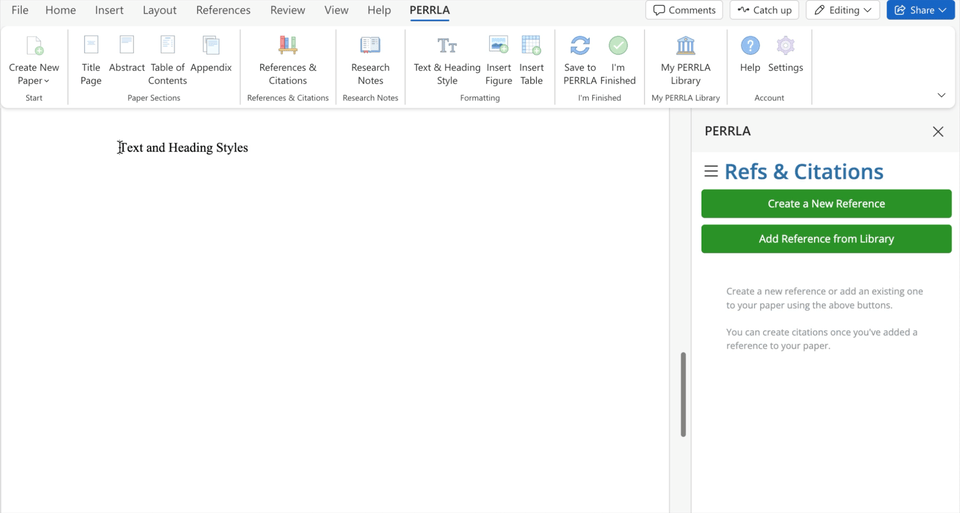Switch to the Insert tab
This screenshot has width=960, height=513.
[x=109, y=10]
